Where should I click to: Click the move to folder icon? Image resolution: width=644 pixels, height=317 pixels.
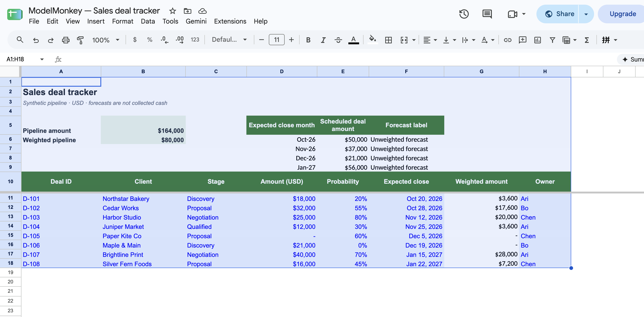(x=187, y=11)
